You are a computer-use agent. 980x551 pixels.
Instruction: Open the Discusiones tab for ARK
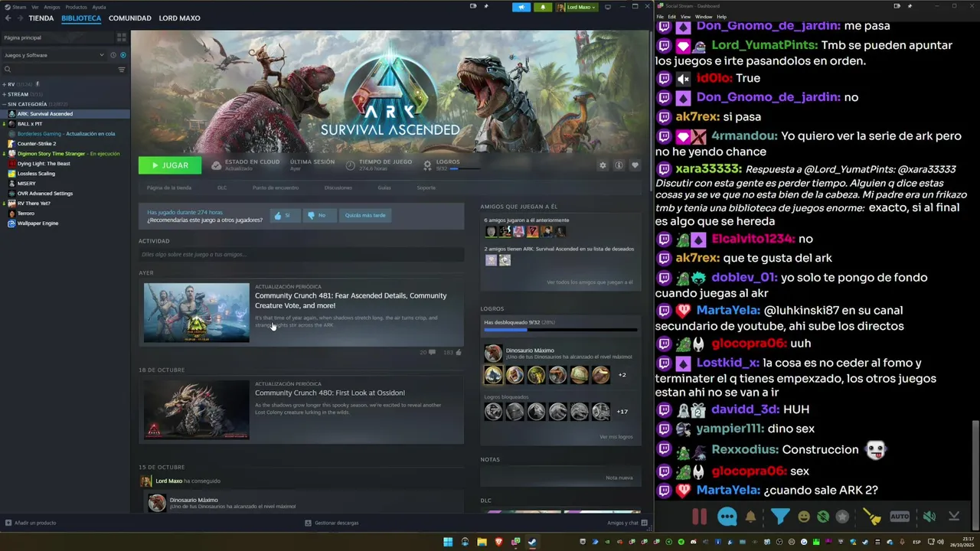click(x=338, y=187)
